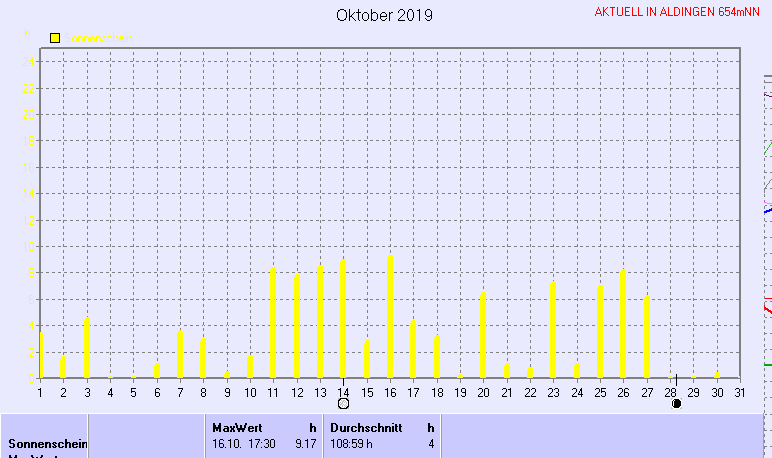
Task: Click the bar for day 23
Action: click(553, 329)
